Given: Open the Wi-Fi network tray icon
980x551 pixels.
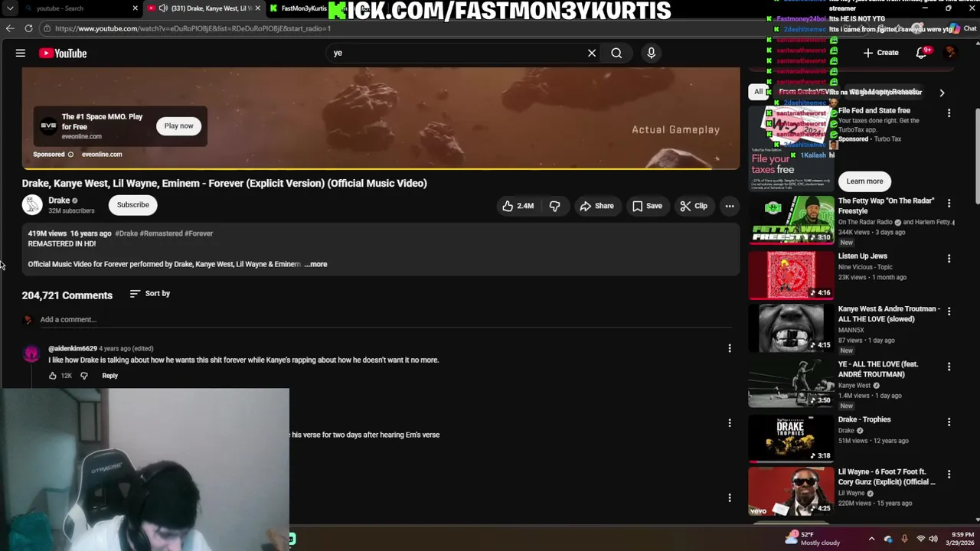Looking at the screenshot, I should (x=920, y=539).
